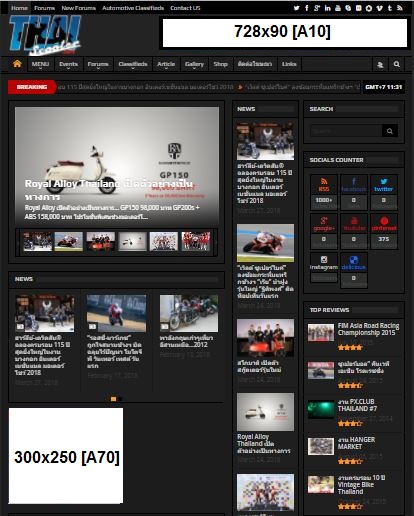
Task: Open LinkedIn icon in top bar
Action: 327,8
